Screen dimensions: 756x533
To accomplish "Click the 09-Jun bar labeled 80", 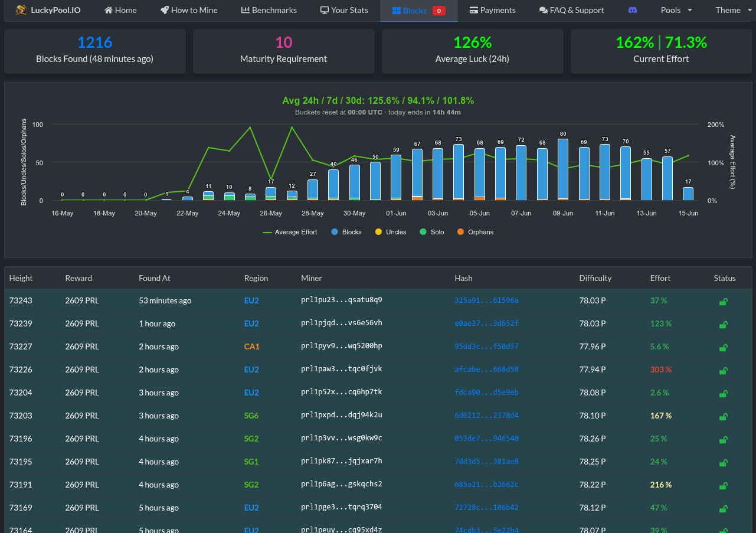I will [x=563, y=169].
